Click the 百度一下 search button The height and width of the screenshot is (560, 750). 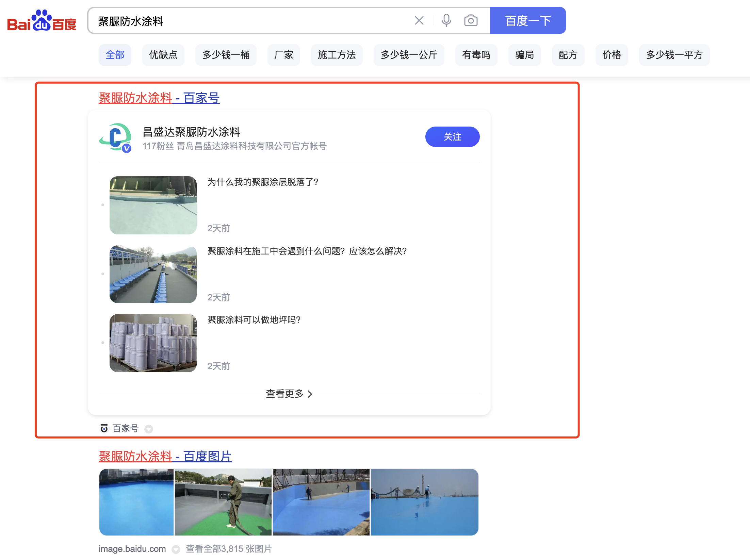pos(528,20)
